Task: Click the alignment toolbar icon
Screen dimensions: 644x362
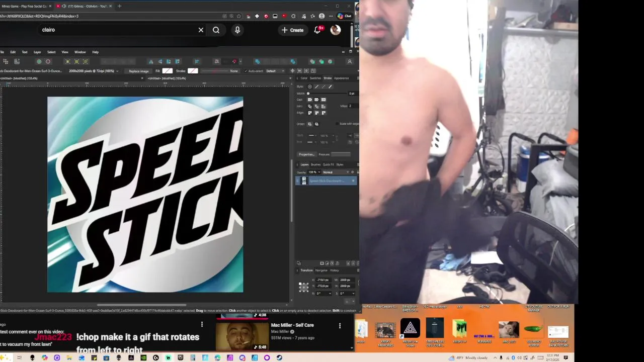Action: coord(197,61)
